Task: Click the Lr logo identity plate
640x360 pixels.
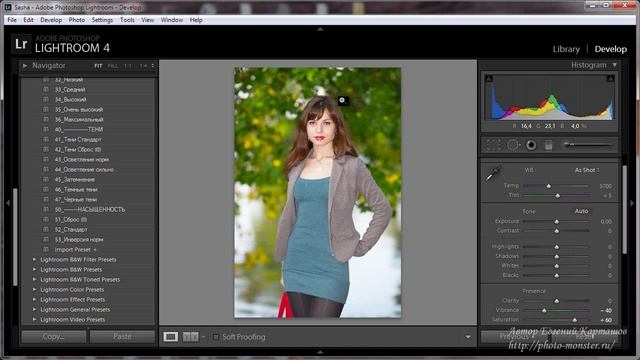Action: pyautogui.click(x=21, y=44)
